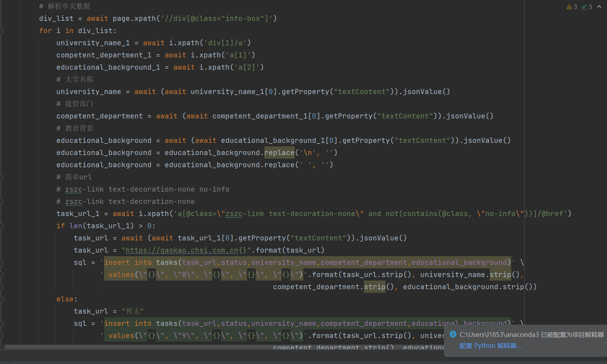
Task: Click the '"0"' status value in the first values string
Action: [x=184, y=275]
